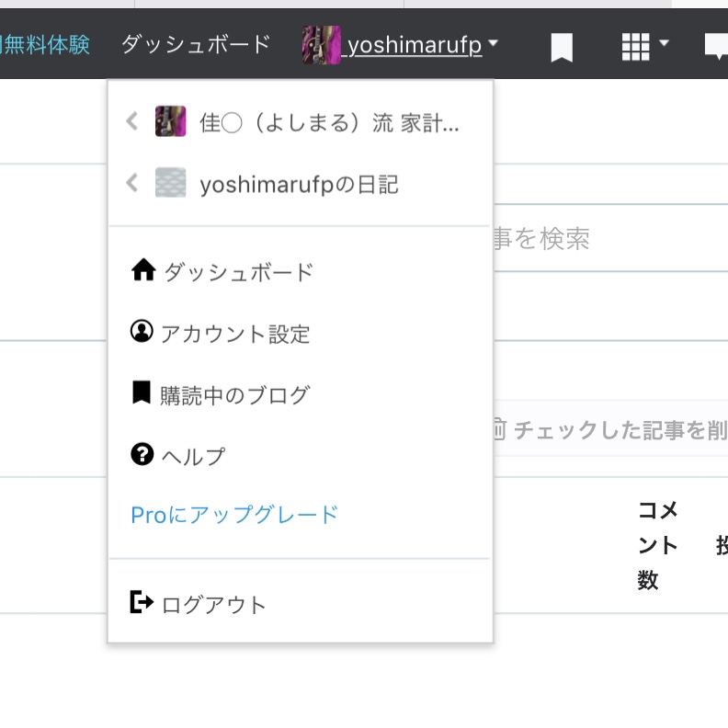The image size is (728, 728).
Task: Click the question mark help icon
Action: tap(142, 453)
